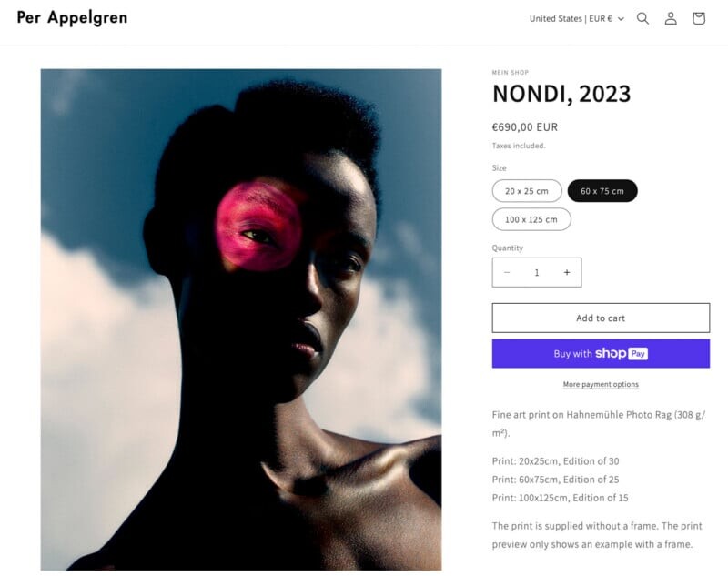
Task: Open the search magnifier icon
Action: (642, 18)
